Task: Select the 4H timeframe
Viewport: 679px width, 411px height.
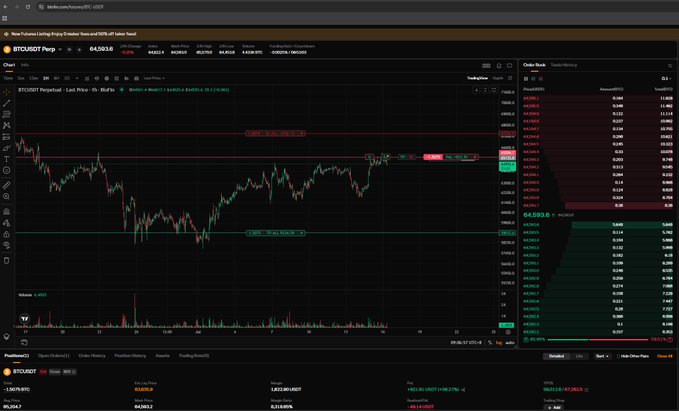Action: click(x=56, y=78)
